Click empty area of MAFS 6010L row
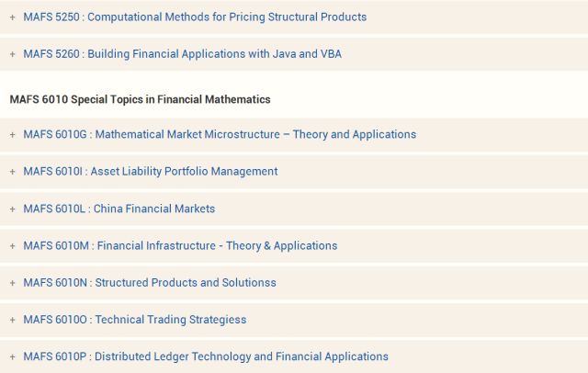Screen dimensions: 588x373 401,209
